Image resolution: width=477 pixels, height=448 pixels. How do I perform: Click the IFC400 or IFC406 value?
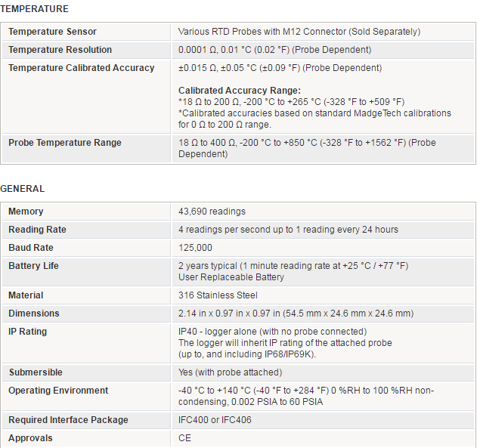(x=215, y=420)
